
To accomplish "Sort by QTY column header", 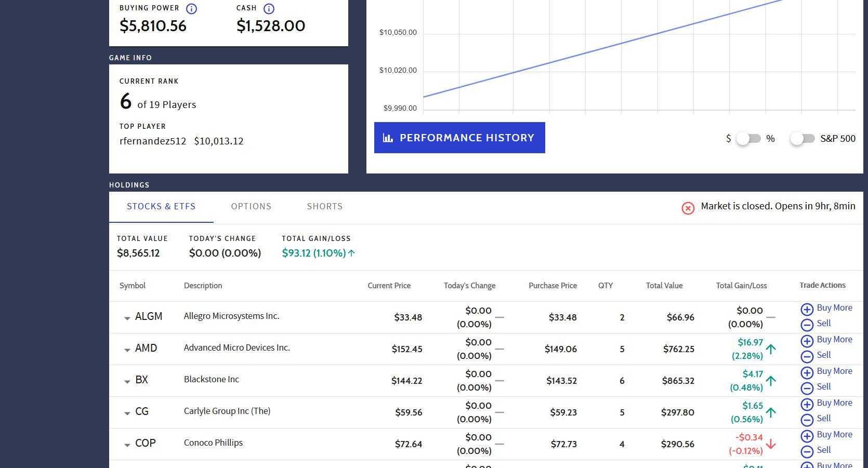I will pyautogui.click(x=606, y=286).
